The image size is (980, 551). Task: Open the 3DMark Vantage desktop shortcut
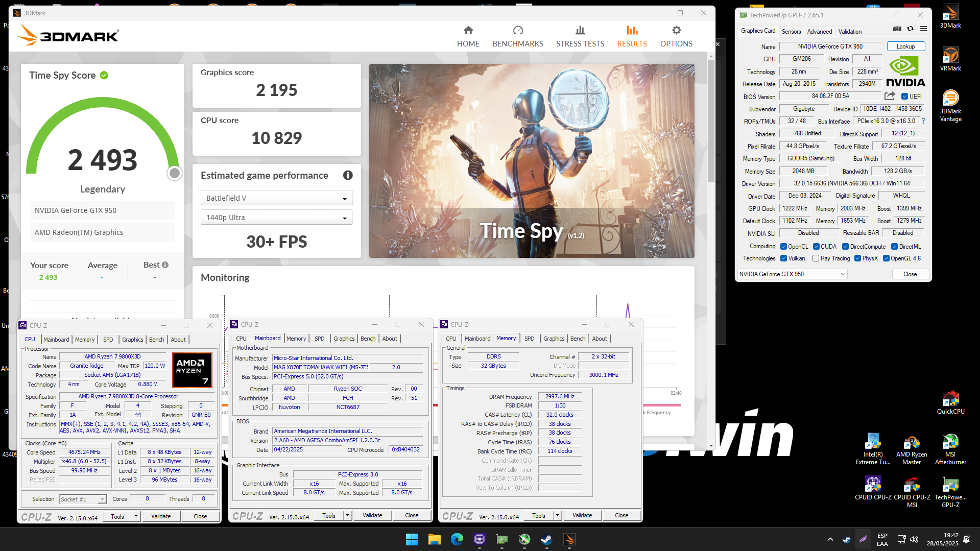click(x=950, y=106)
